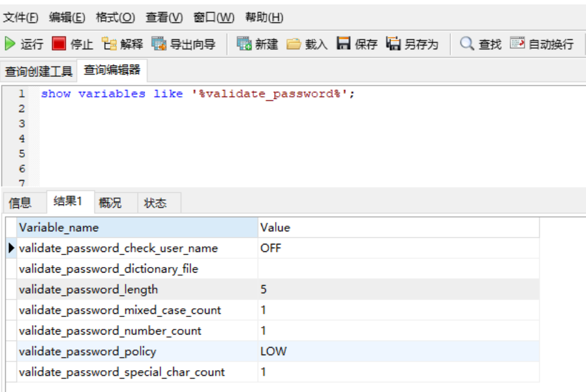Toggle Auto Wrap (自动换行)
Viewport: 586px width, 392px height.
pyautogui.click(x=517, y=44)
